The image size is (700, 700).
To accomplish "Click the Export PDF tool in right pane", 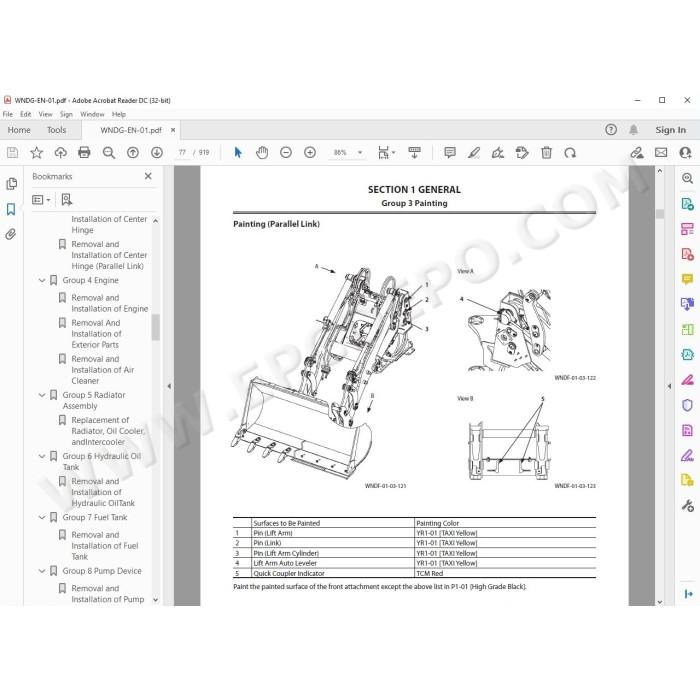I will (688, 204).
